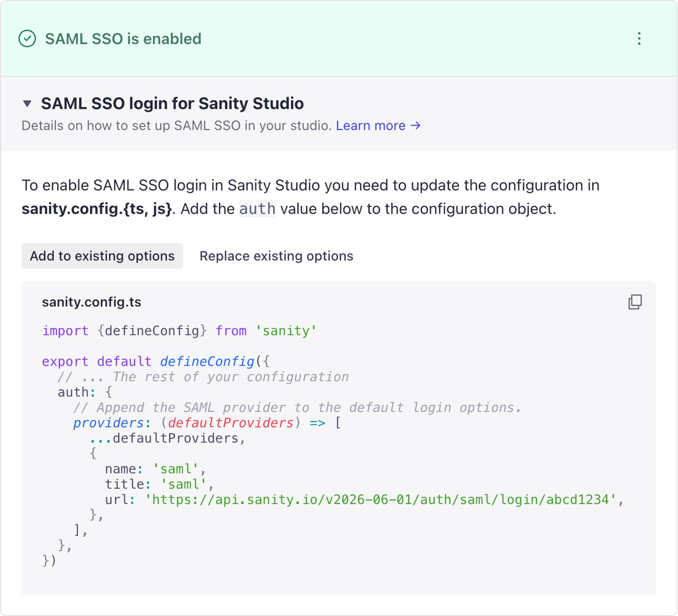Click the providers: (defaultProviders) line

[x=207, y=423]
